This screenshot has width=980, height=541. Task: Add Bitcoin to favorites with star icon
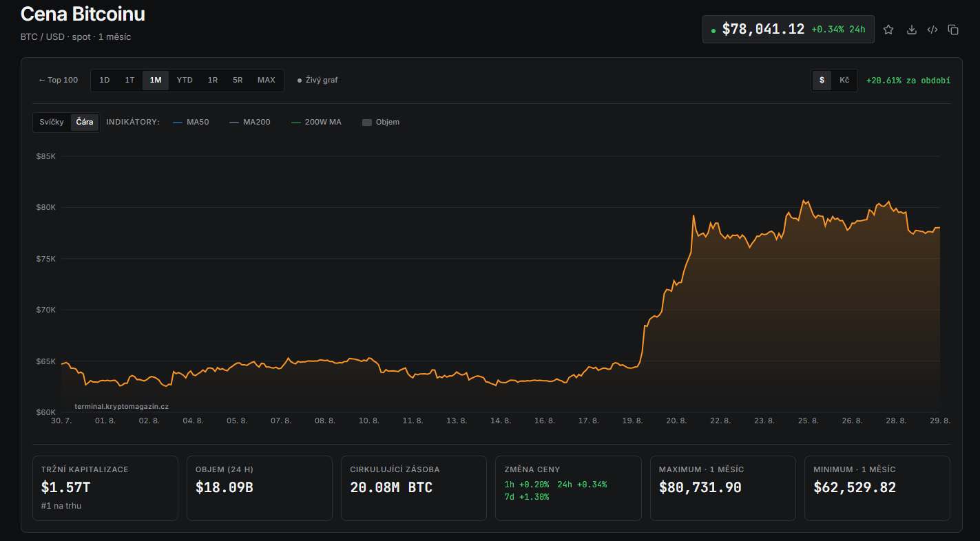pyautogui.click(x=888, y=30)
